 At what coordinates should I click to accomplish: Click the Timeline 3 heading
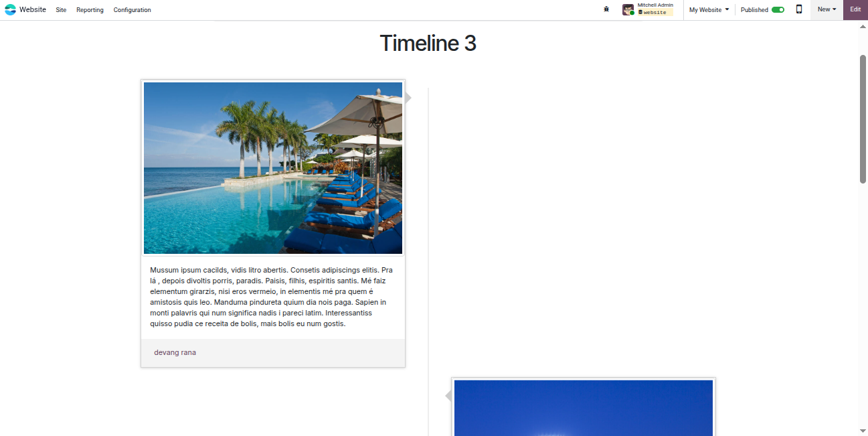click(428, 43)
